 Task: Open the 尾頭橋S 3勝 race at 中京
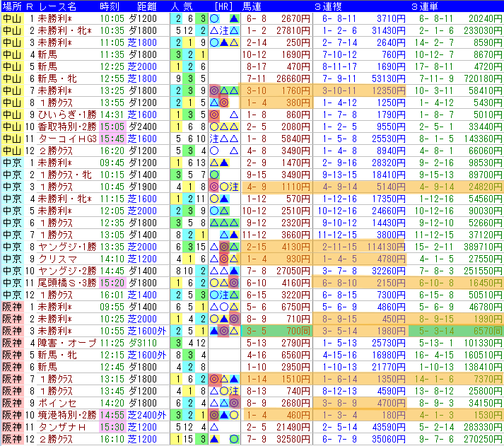pyautogui.click(x=67, y=283)
